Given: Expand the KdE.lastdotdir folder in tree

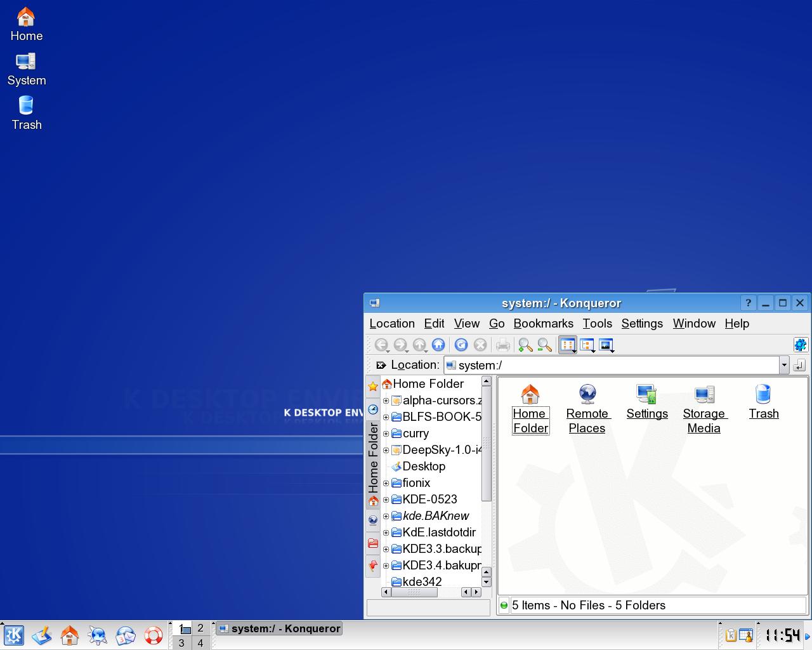Looking at the screenshot, I should point(386,533).
